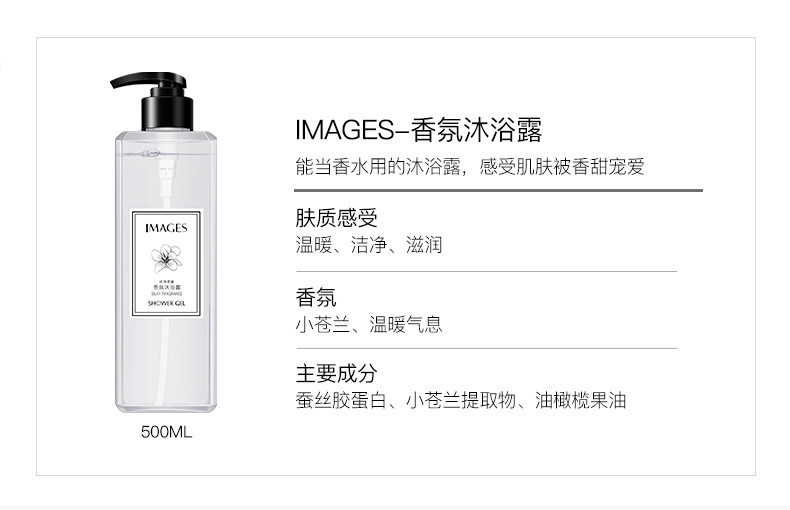The image size is (790, 510).
Task: Click the text 温暖、洁净、滋润
Action: (x=369, y=245)
